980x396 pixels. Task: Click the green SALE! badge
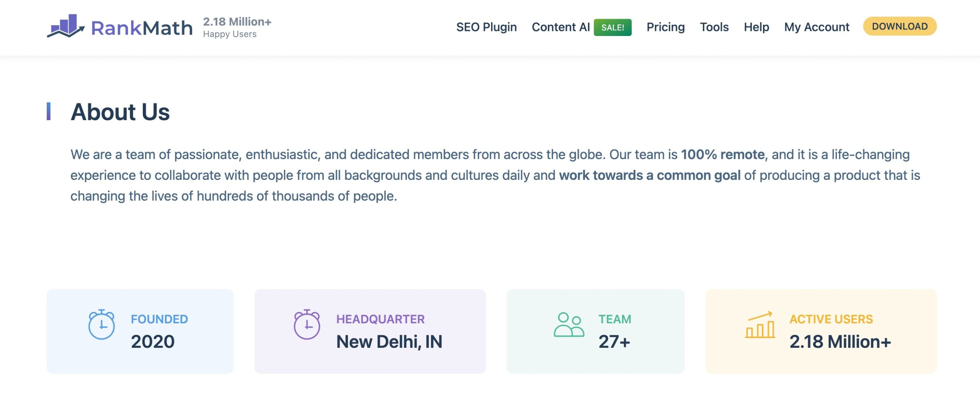612,28
